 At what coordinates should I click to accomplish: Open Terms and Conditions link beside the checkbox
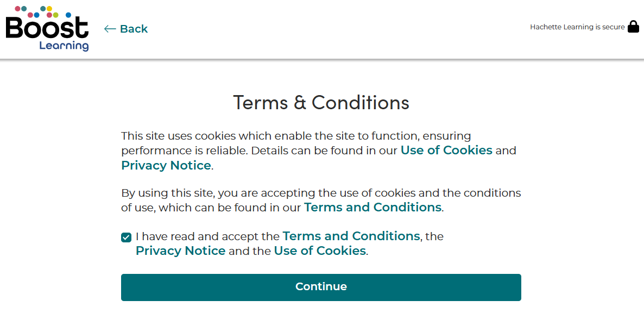pos(351,236)
